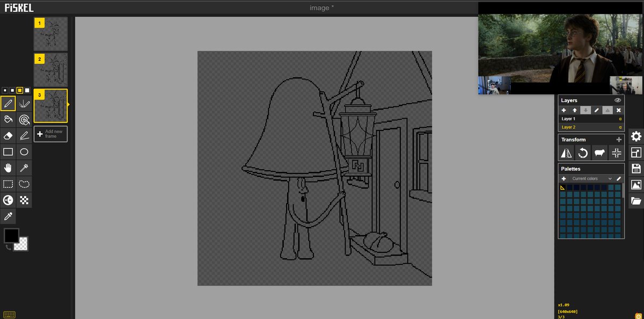Move layer down arrow in Layers panel
The height and width of the screenshot is (319, 644).
586,110
